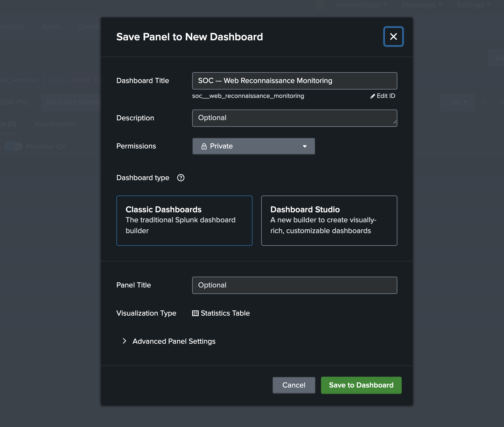Click the Panel Title input field
The image size is (504, 427).
(x=294, y=285)
